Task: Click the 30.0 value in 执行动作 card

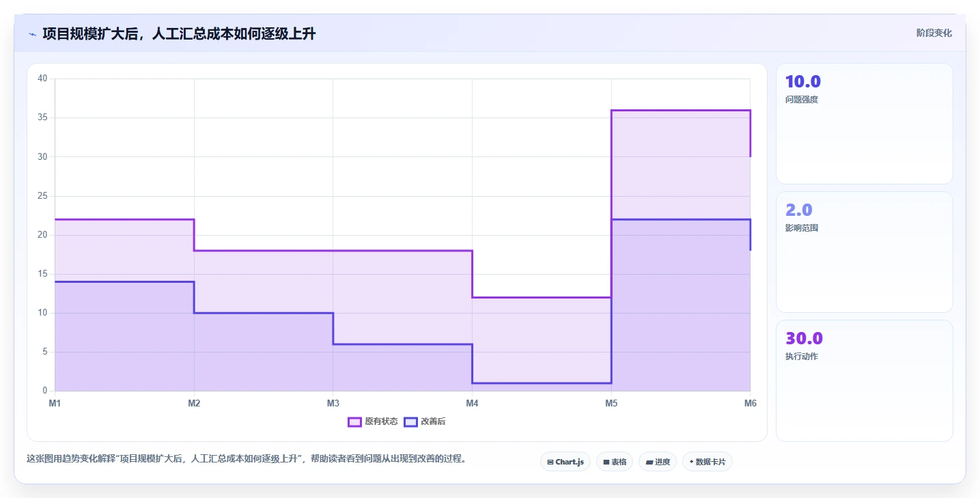Action: (804, 339)
